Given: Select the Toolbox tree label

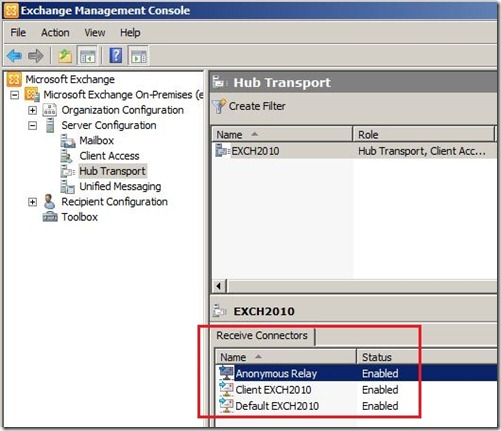Looking at the screenshot, I should 79,217.
